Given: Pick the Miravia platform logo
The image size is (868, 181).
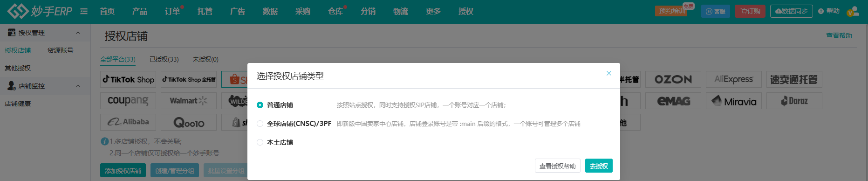Looking at the screenshot, I should (734, 101).
